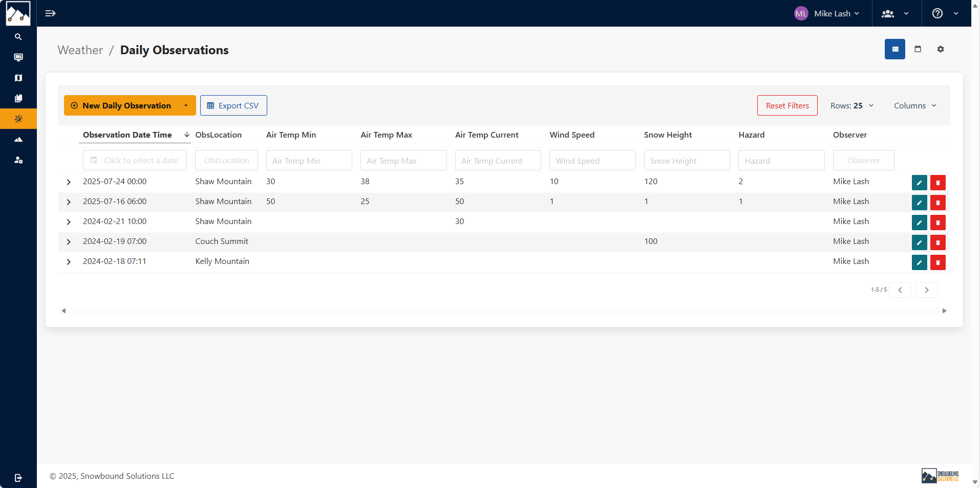Click the horizontal scrollbar right arrow
This screenshot has height=488, width=980.
pyautogui.click(x=945, y=310)
